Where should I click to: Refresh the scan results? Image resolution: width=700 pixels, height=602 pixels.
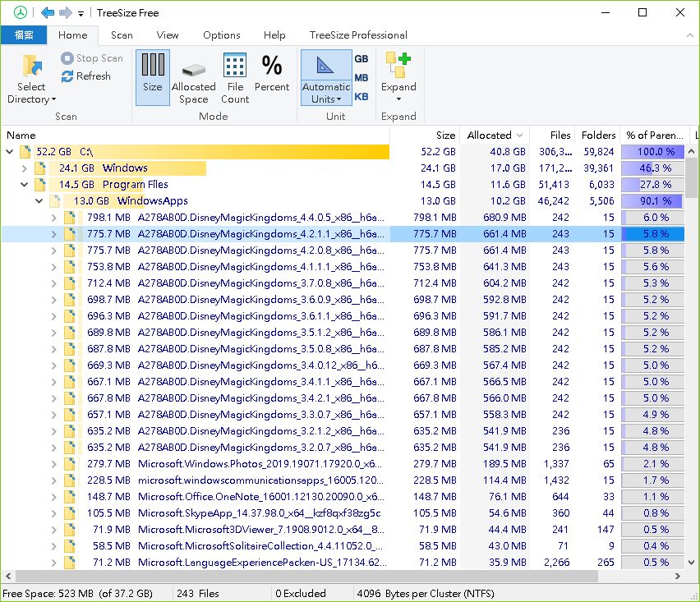tap(85, 76)
